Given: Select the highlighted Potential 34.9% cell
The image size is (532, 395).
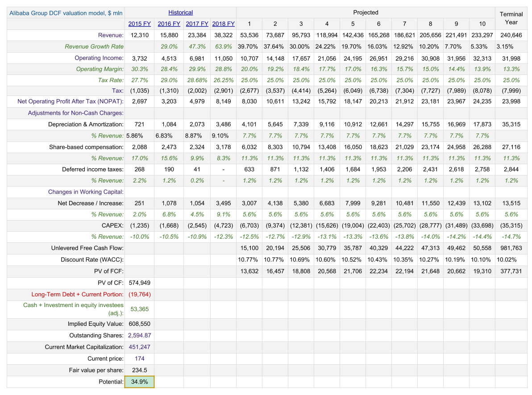Looking at the screenshot, I should 139,382.
